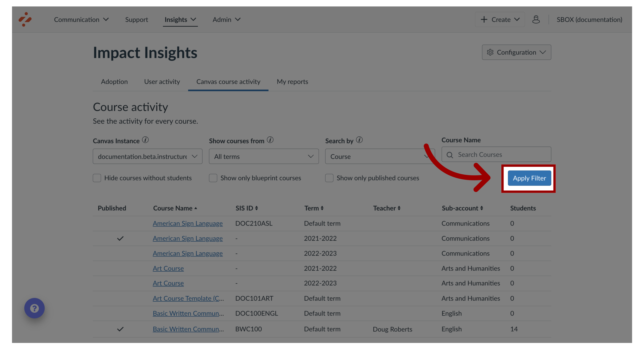Image resolution: width=644 pixels, height=349 pixels.
Task: Click the plus icon on Create
Action: pos(484,20)
